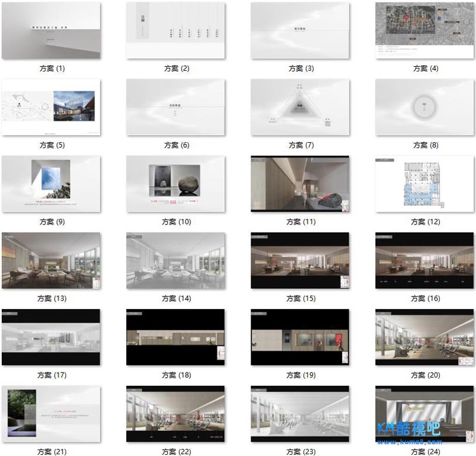Open the 方案 (12) floor plan thumbnail
476x456 pixels.
point(425,185)
